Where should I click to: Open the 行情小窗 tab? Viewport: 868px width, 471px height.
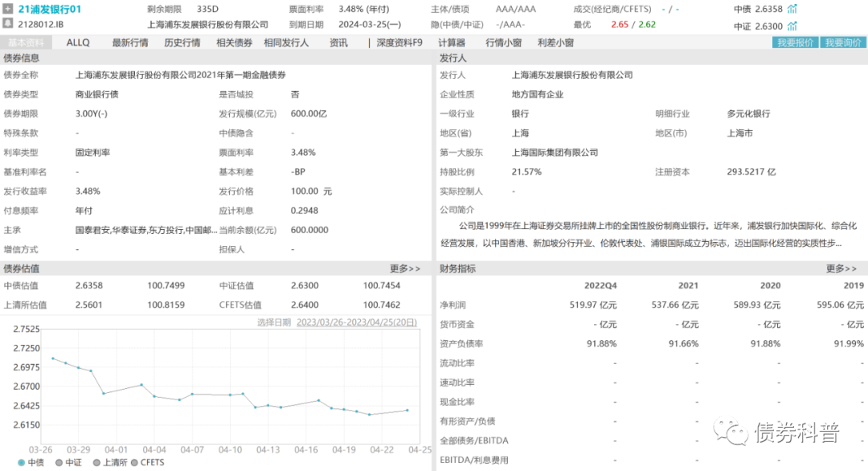tap(504, 43)
